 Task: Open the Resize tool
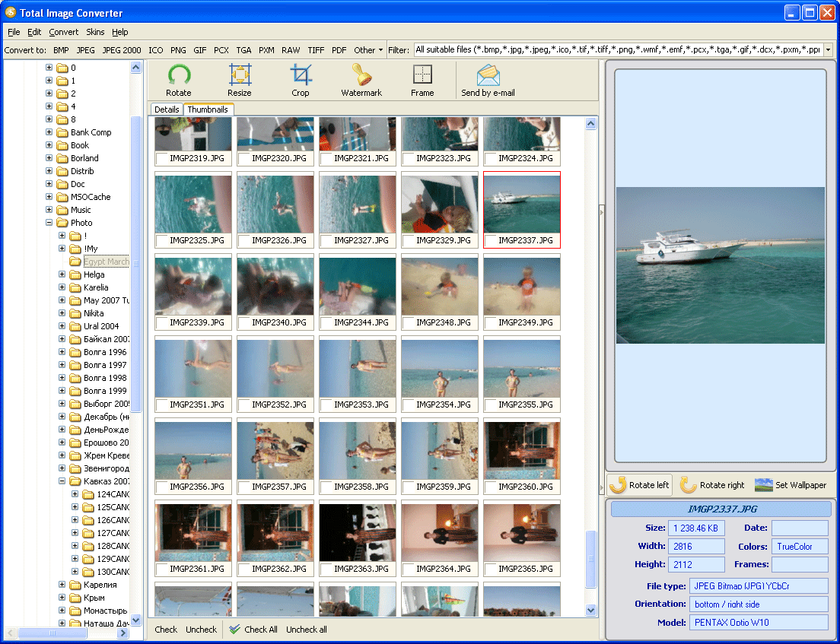pos(240,75)
